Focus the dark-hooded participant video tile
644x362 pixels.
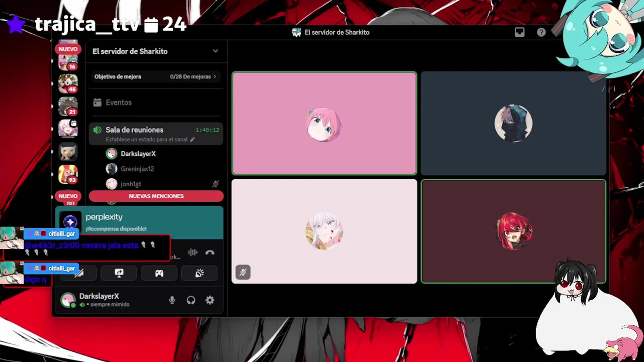click(513, 123)
